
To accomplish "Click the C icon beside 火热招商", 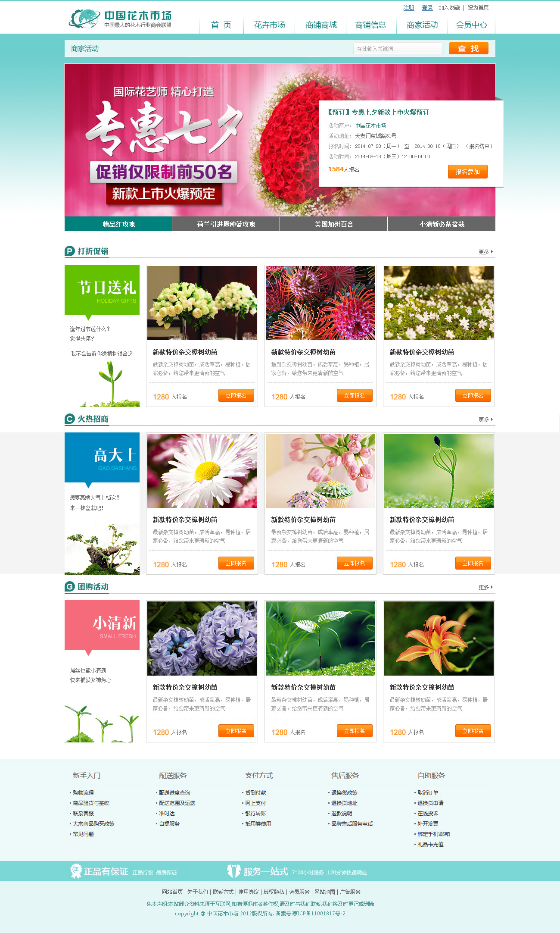I will point(70,419).
